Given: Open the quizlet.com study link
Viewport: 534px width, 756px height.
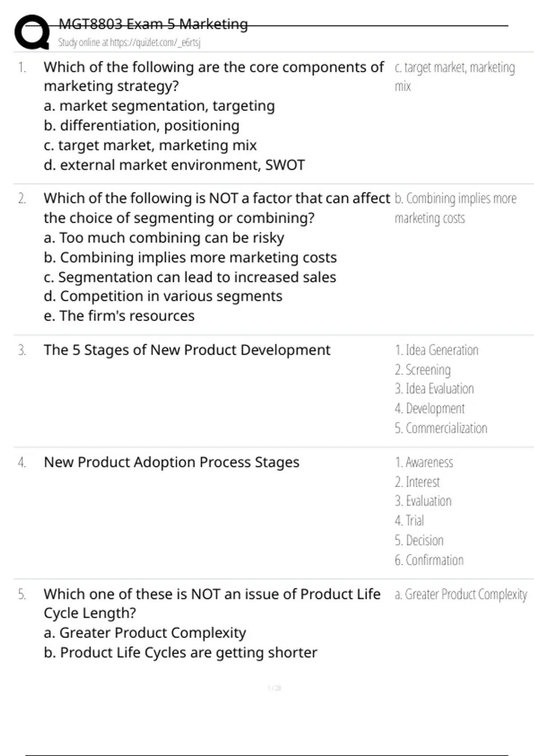Looking at the screenshot, I should point(129,43).
